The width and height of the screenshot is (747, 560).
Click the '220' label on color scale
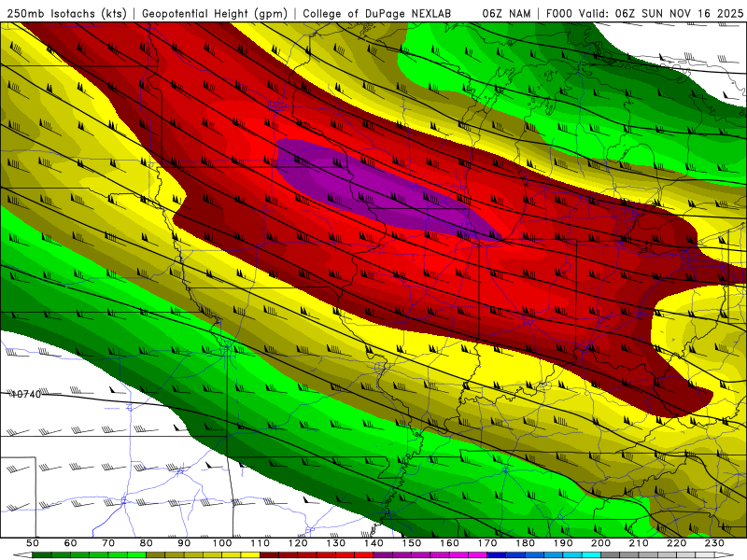[676, 543]
